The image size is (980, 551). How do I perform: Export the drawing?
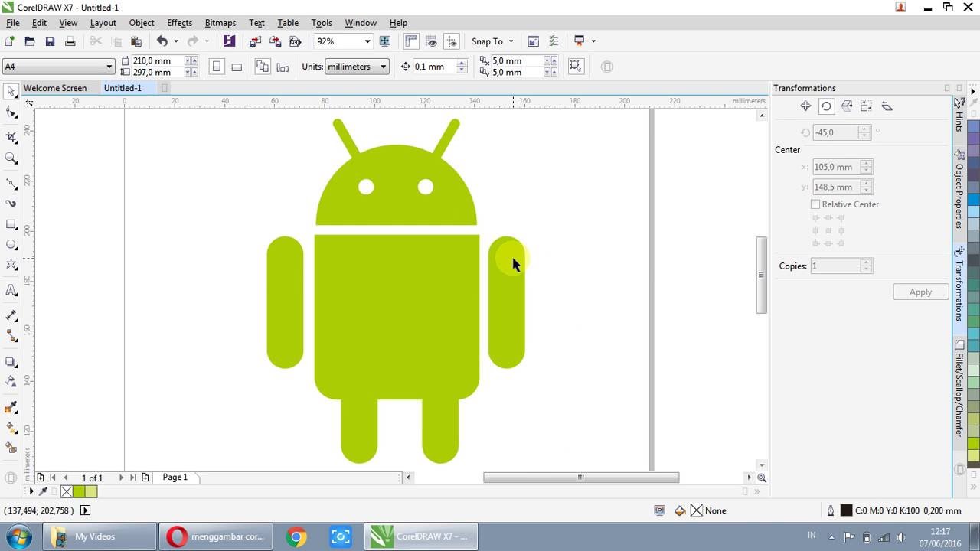coord(275,41)
